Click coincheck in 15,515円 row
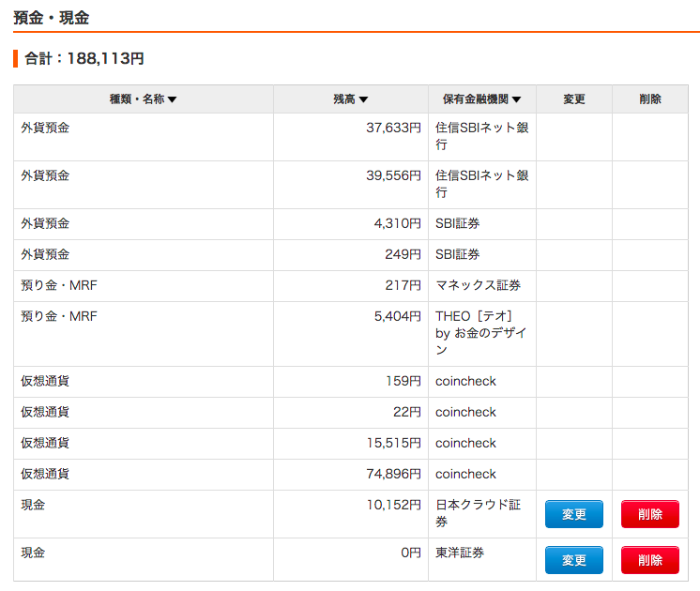 (x=465, y=443)
